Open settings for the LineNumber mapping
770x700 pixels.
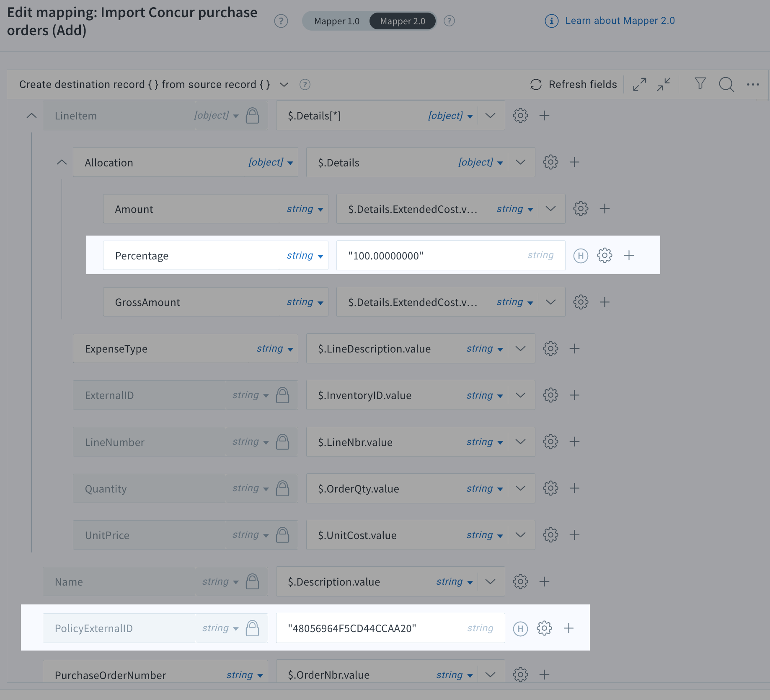coord(550,441)
